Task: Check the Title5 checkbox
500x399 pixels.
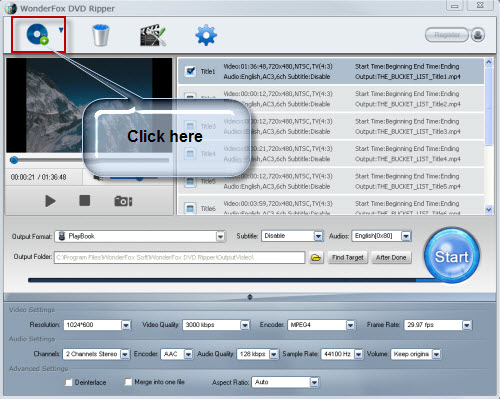Action: tap(190, 181)
